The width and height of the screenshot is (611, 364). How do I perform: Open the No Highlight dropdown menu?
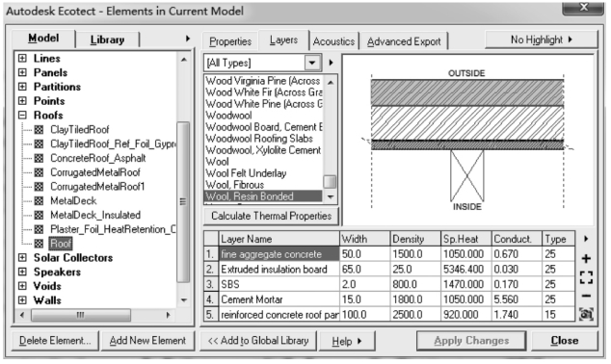(x=541, y=39)
